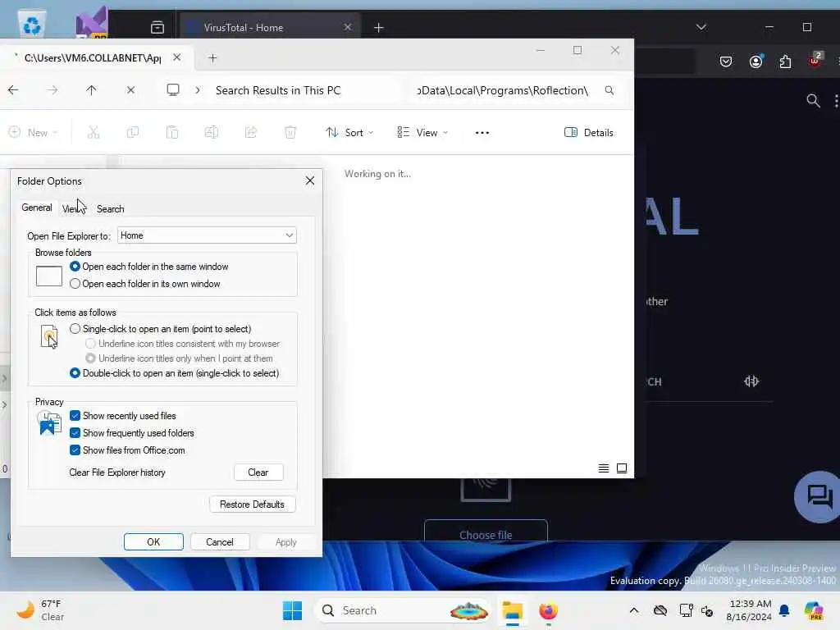Open the See more ellipsis menu
This screenshot has width=840, height=630.
coord(482,132)
